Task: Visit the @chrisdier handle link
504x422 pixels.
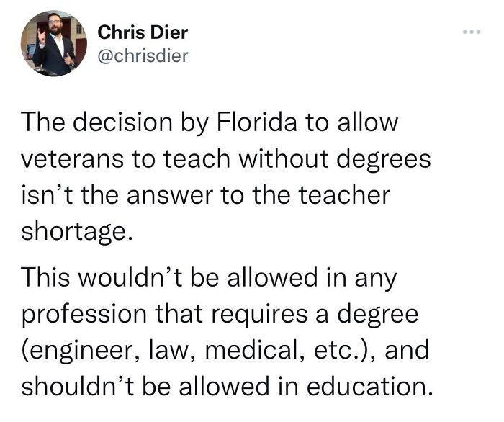Action: [x=142, y=55]
